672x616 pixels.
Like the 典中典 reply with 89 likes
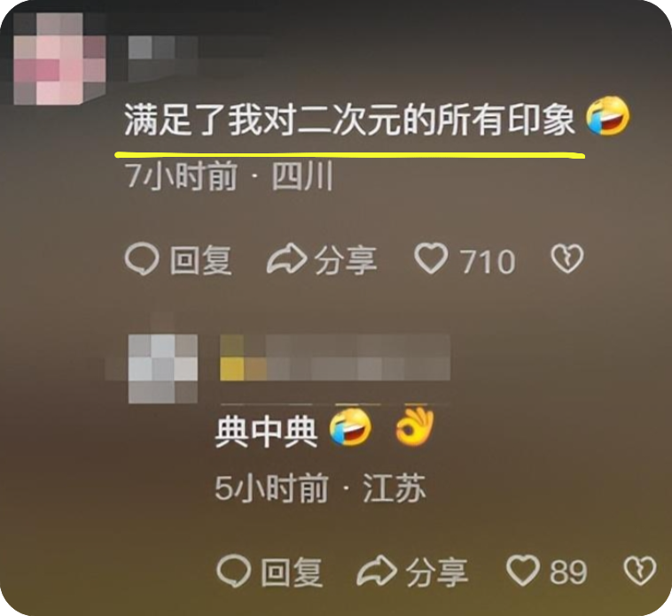coord(523,570)
